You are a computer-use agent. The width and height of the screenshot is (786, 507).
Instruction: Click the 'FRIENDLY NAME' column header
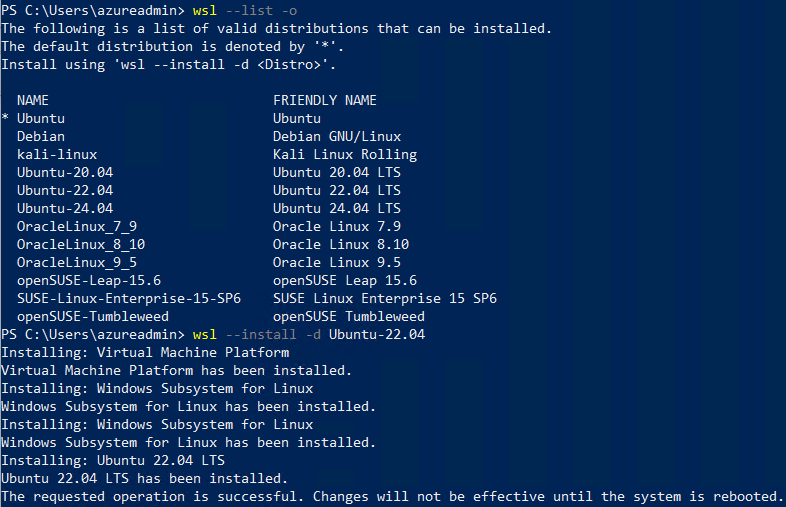coord(325,100)
